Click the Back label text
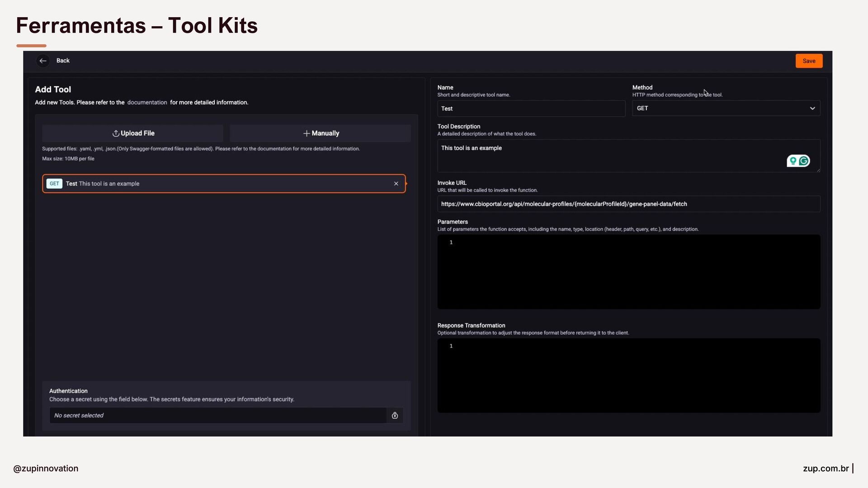Image resolution: width=868 pixels, height=488 pixels. tap(63, 61)
